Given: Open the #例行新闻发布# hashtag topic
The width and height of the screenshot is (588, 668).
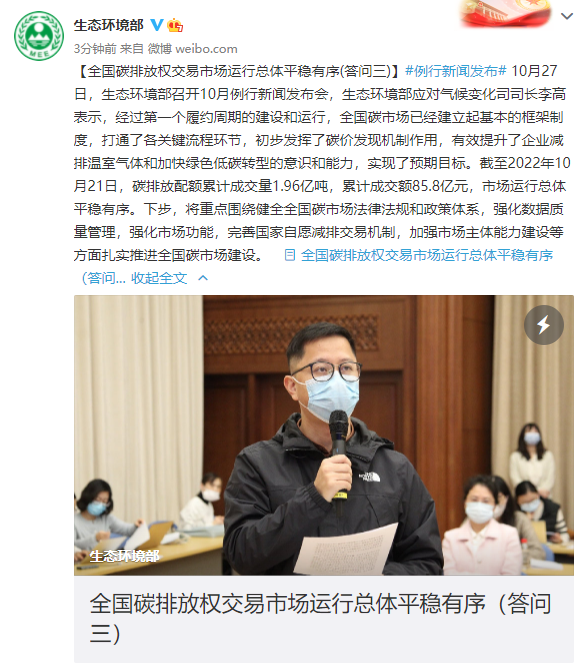Looking at the screenshot, I should 455,71.
